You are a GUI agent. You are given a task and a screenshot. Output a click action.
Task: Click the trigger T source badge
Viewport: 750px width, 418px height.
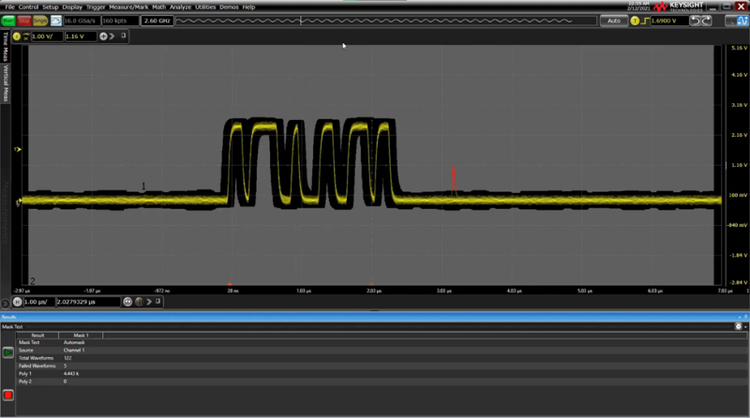tap(634, 20)
